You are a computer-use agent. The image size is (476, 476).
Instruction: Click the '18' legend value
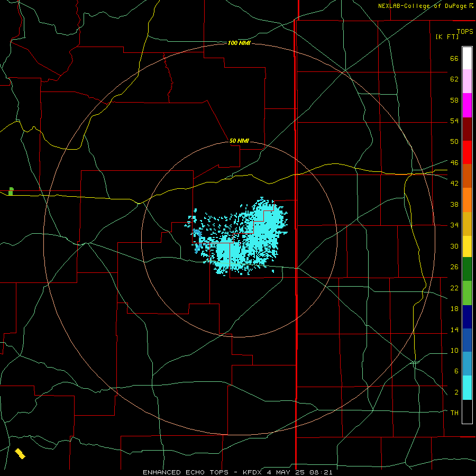454,309
